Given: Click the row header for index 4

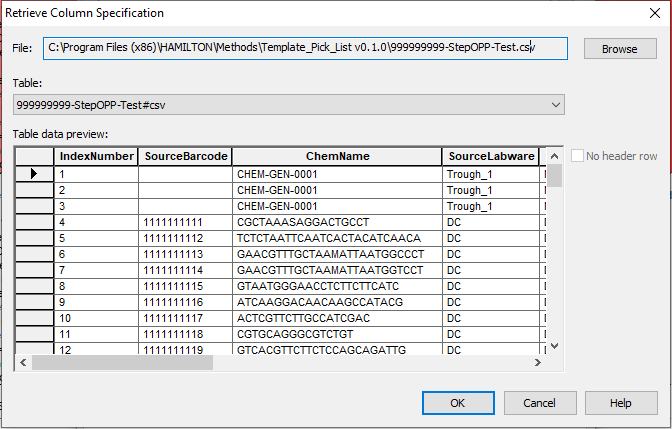Looking at the screenshot, I should (x=35, y=222).
